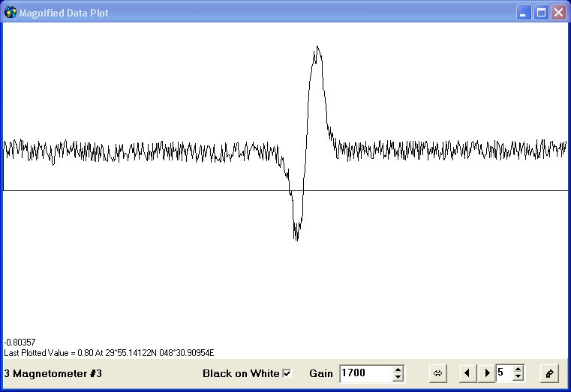This screenshot has width=571, height=392.
Task: Click the Last Plotted Value status text
Action: 109,353
